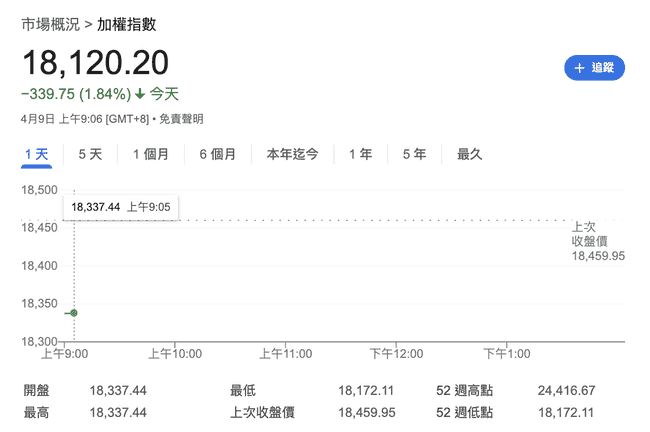Click the 18,337.44 上午9:05 chart tooltip
The height and width of the screenshot is (432, 650).
click(121, 207)
